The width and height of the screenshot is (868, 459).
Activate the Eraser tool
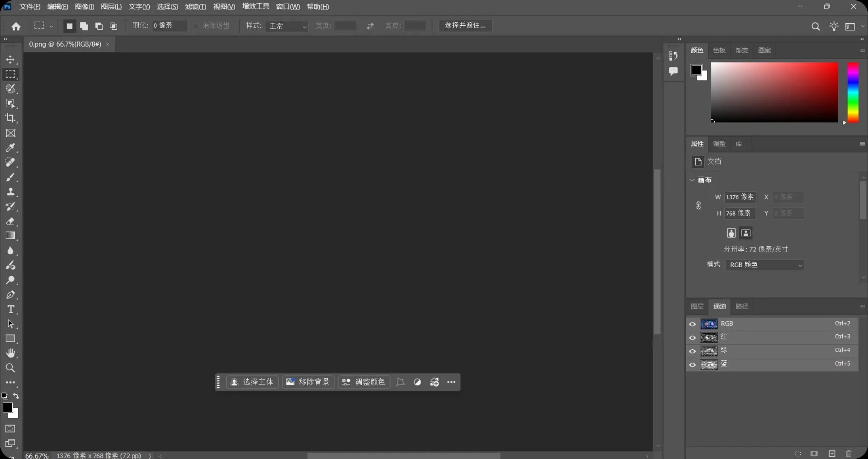click(x=10, y=221)
